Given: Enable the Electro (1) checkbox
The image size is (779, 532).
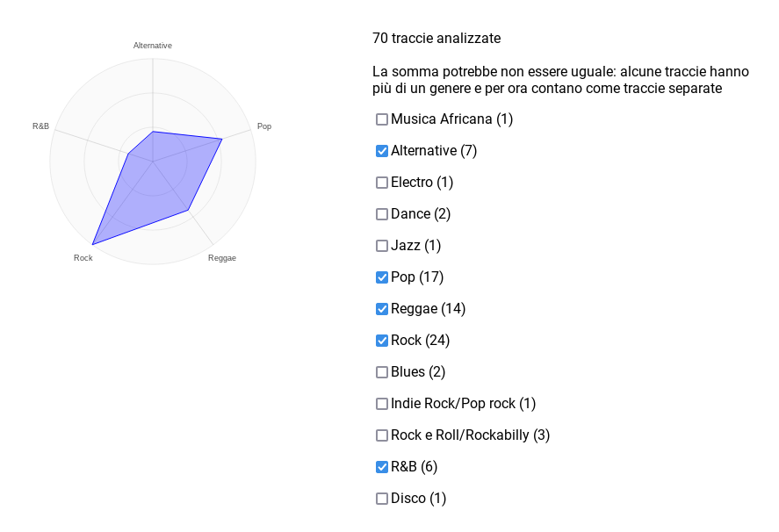Looking at the screenshot, I should pyautogui.click(x=381, y=182).
